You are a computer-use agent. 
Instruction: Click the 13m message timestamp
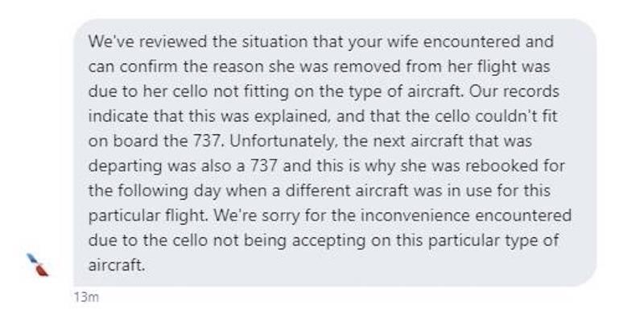click(x=86, y=297)
